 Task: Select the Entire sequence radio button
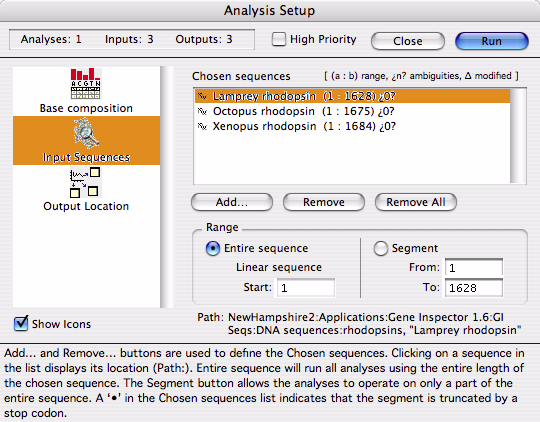tap(212, 248)
